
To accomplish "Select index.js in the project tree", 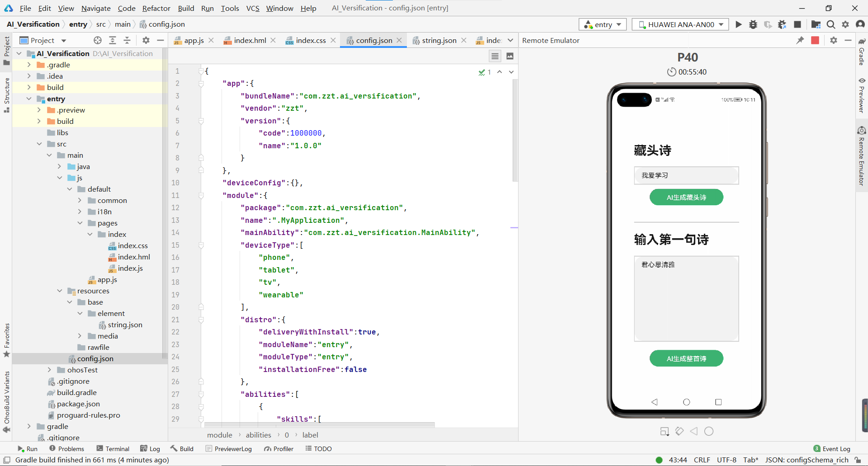I will click(126, 268).
